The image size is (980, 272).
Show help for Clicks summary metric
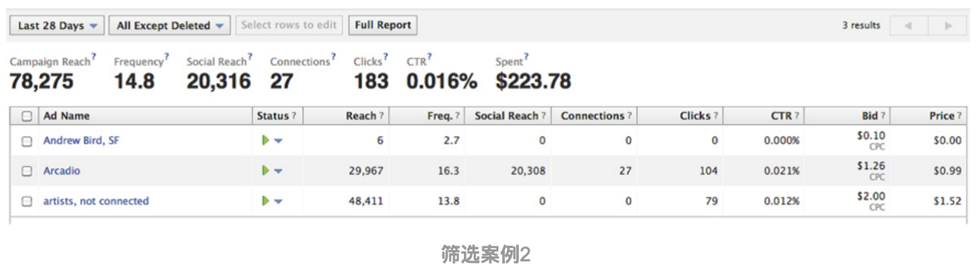pyautogui.click(x=386, y=57)
